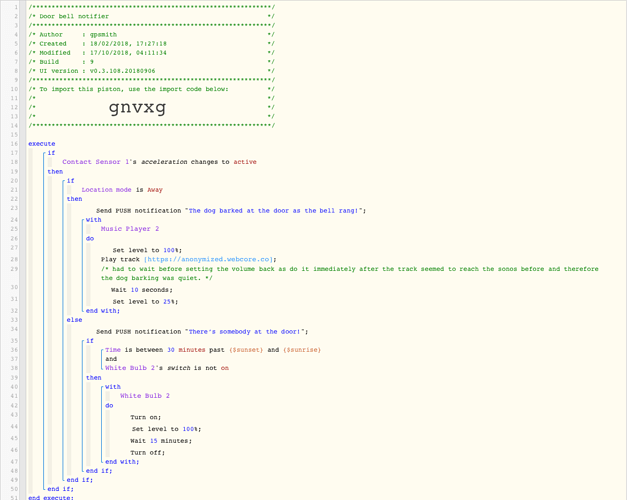Click the 'do' keyword on line 26
630x500 pixels.
click(90, 238)
